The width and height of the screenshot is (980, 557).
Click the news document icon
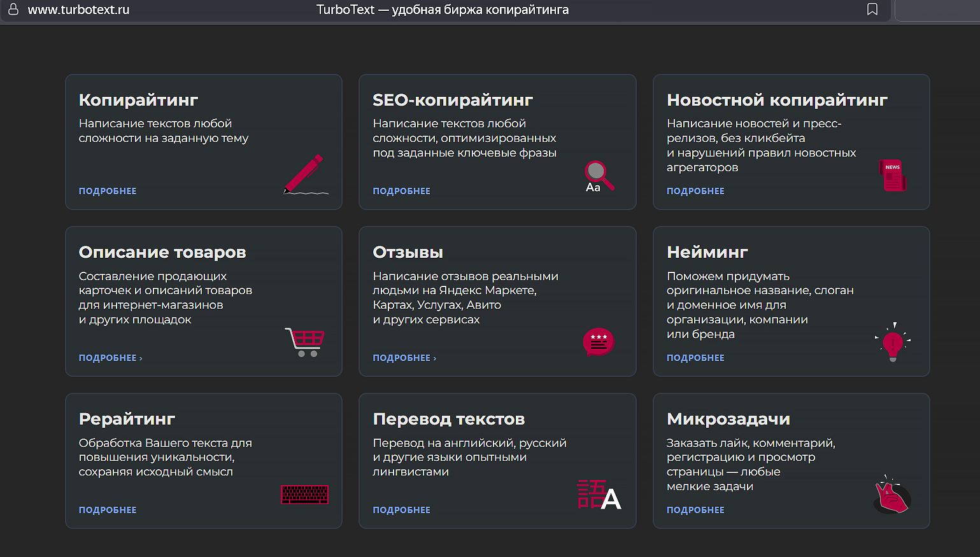[x=892, y=175]
